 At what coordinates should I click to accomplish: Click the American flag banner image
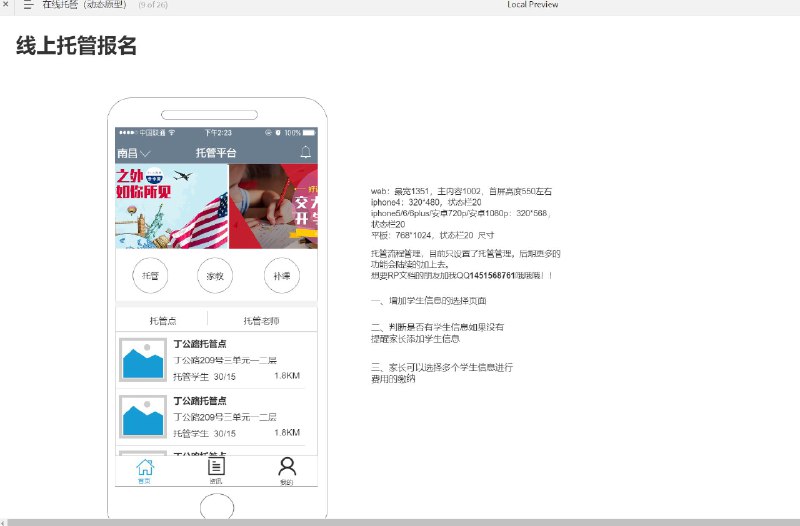click(x=172, y=206)
